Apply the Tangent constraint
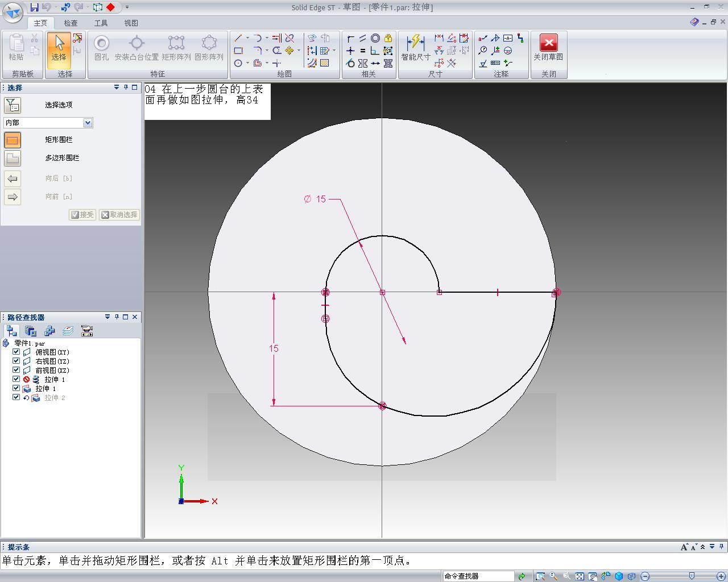Screen dimensions: 728x582 tap(350, 63)
